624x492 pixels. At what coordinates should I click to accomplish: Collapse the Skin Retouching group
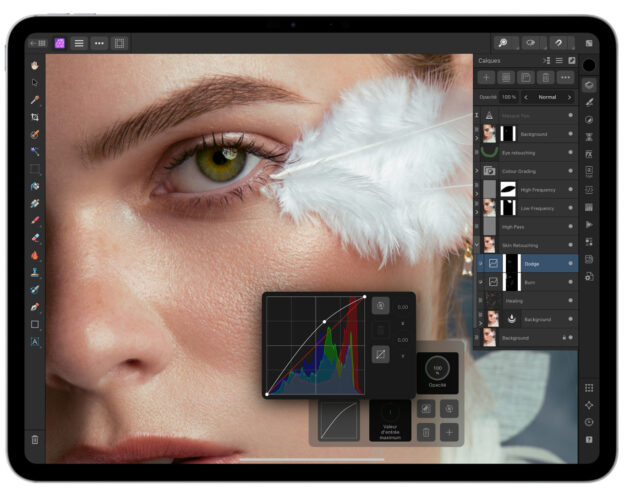point(477,245)
